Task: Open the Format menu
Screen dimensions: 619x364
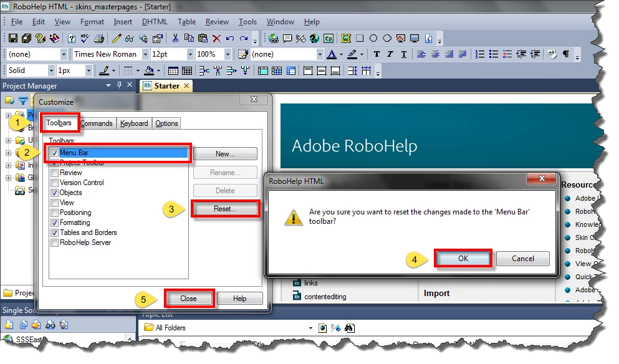Action: click(92, 22)
